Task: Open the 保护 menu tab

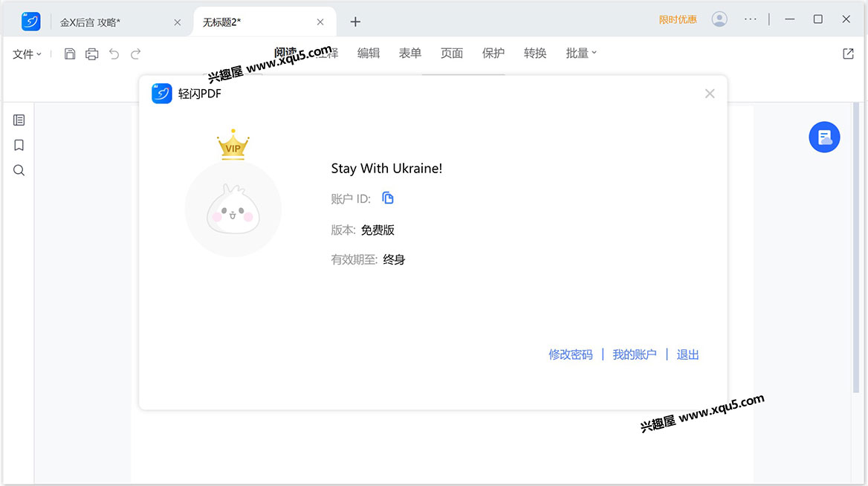Action: 493,54
